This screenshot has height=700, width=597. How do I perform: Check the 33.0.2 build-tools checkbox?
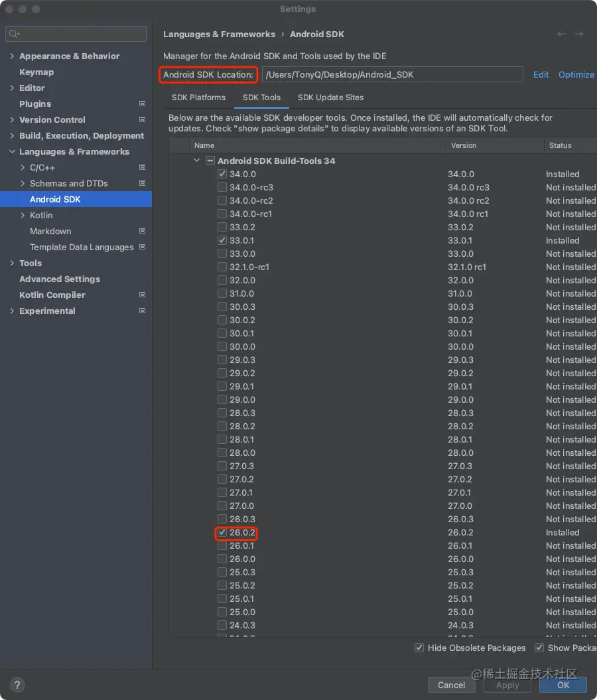tap(222, 227)
